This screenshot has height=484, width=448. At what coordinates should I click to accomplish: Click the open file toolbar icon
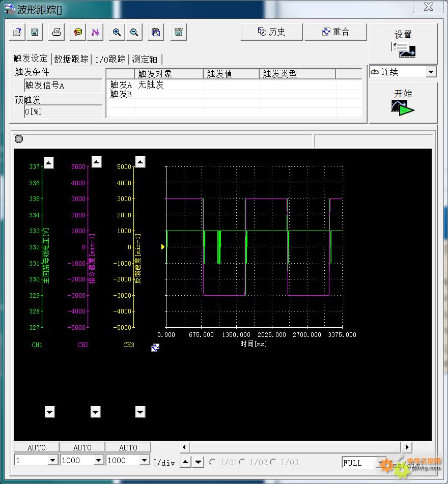[17, 32]
